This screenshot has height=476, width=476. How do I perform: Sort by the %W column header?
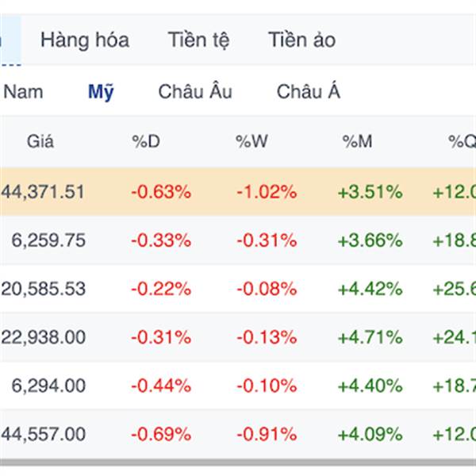(x=251, y=142)
